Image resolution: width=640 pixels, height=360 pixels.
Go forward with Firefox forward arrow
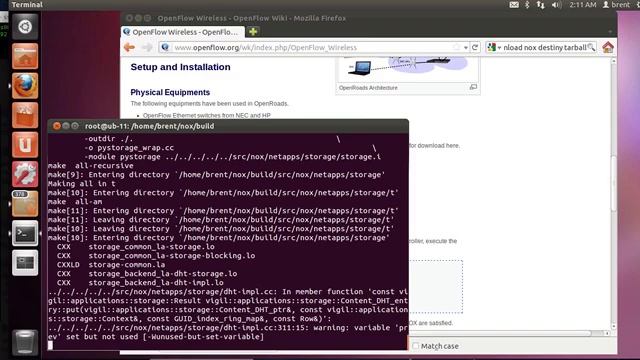(147, 47)
